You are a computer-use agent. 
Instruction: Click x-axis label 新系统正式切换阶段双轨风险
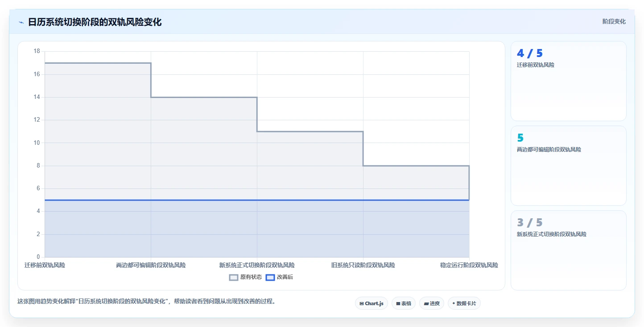257,265
